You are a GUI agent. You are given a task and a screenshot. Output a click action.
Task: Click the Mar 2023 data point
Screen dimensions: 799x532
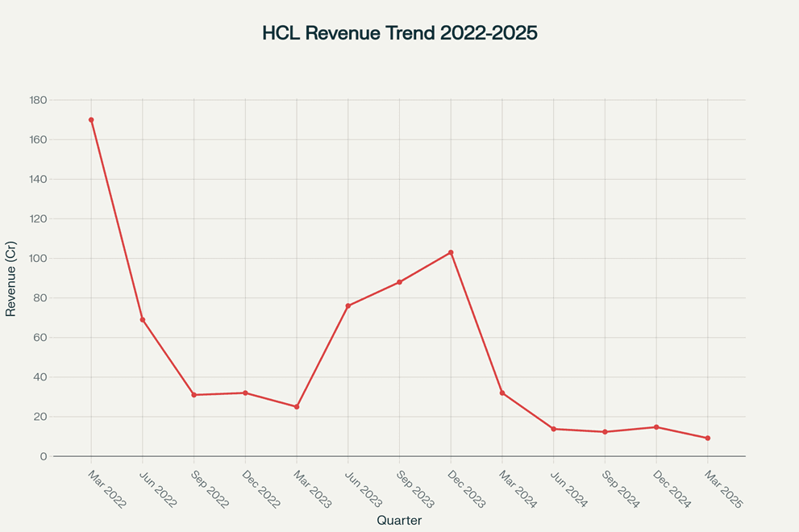[297, 407]
